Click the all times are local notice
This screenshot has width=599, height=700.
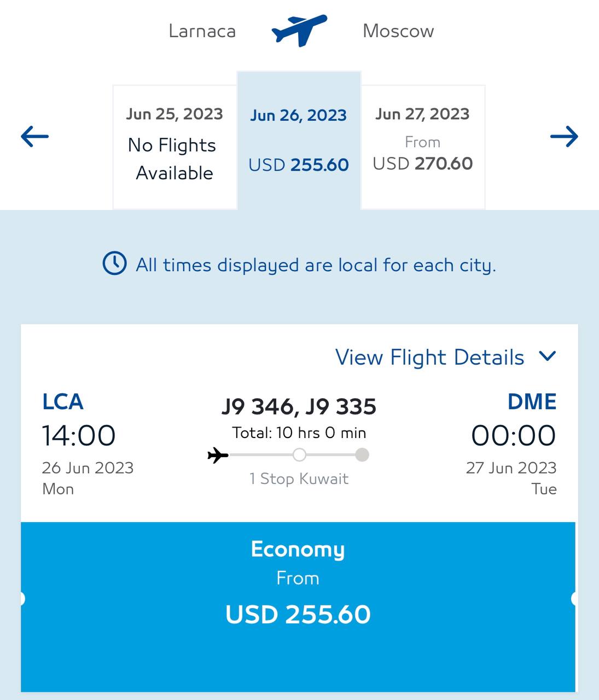tap(316, 265)
